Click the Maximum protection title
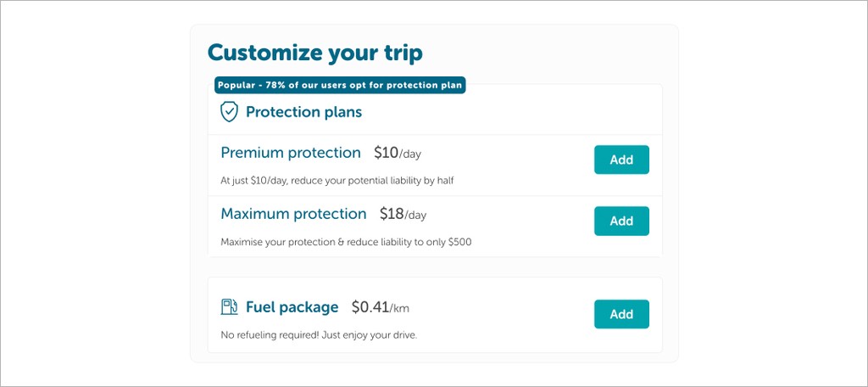Screen dimensions: 868x387 tap(293, 214)
